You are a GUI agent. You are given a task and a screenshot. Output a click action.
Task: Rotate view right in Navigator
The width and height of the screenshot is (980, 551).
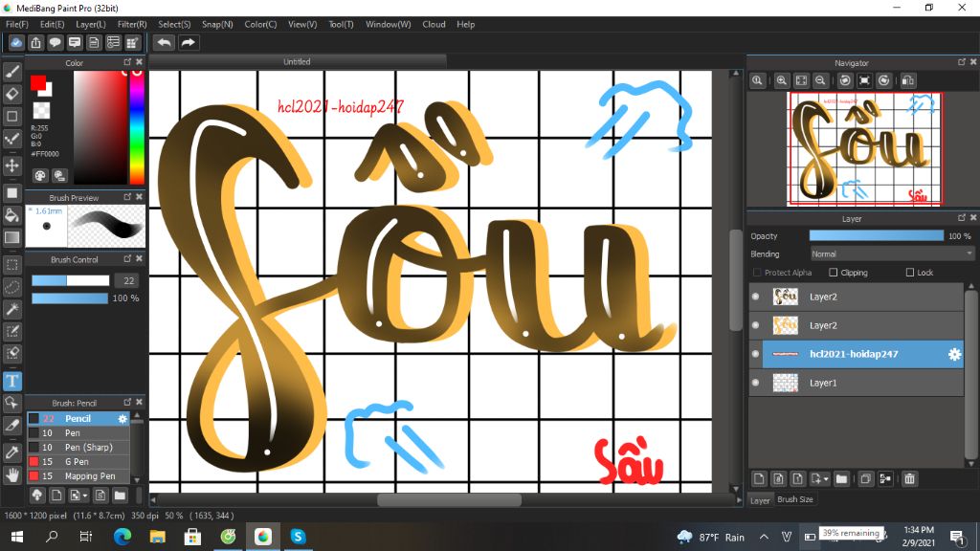[x=883, y=80]
